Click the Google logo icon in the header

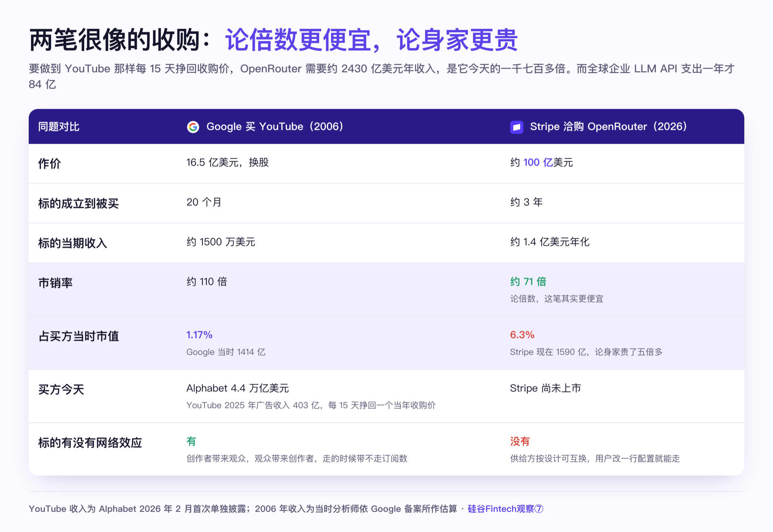tap(193, 127)
